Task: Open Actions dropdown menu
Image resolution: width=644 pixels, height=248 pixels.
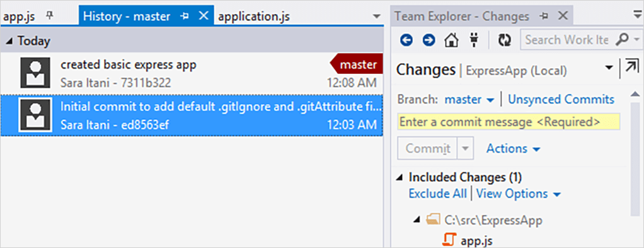Action: tap(513, 148)
